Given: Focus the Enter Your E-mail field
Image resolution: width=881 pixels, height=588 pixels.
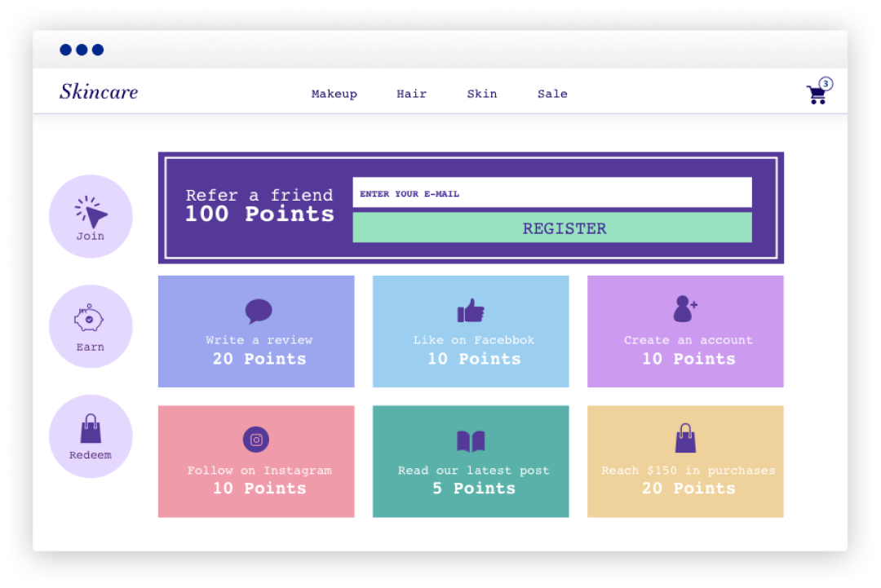Looking at the screenshot, I should coord(552,193).
